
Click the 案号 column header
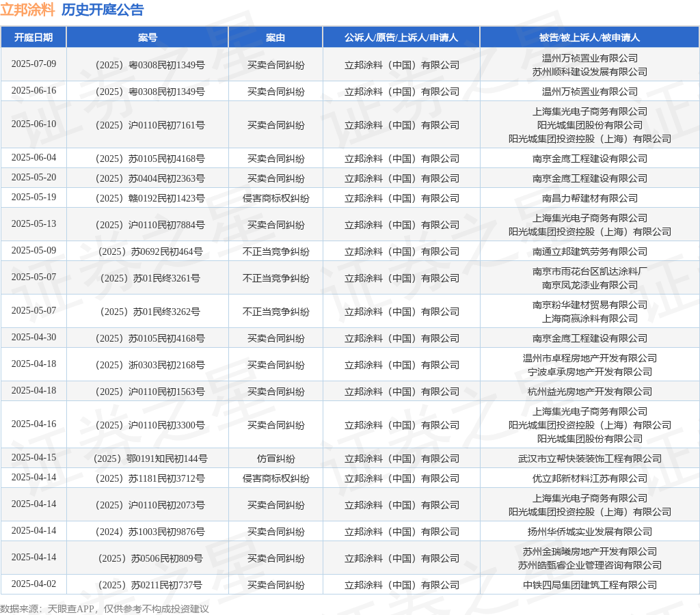click(148, 38)
